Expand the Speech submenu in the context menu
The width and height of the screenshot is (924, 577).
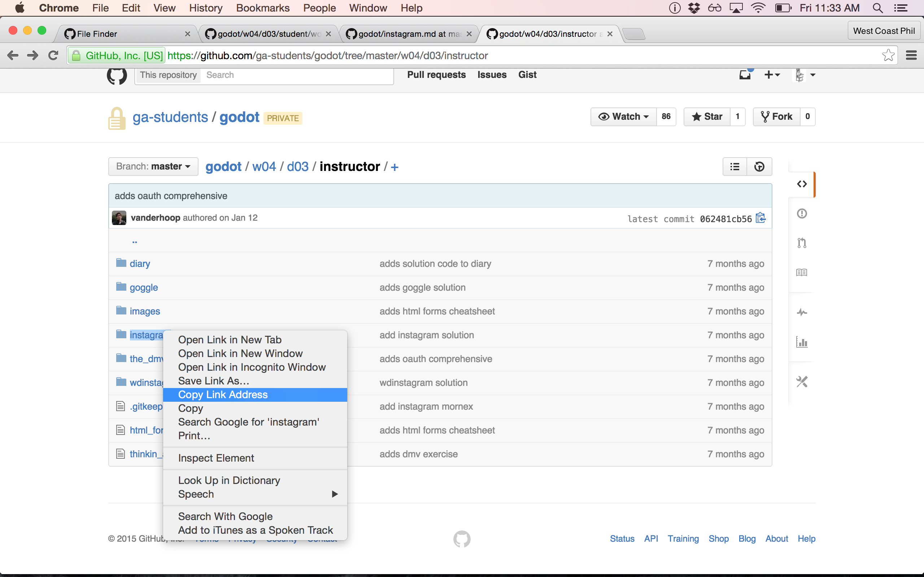click(255, 494)
